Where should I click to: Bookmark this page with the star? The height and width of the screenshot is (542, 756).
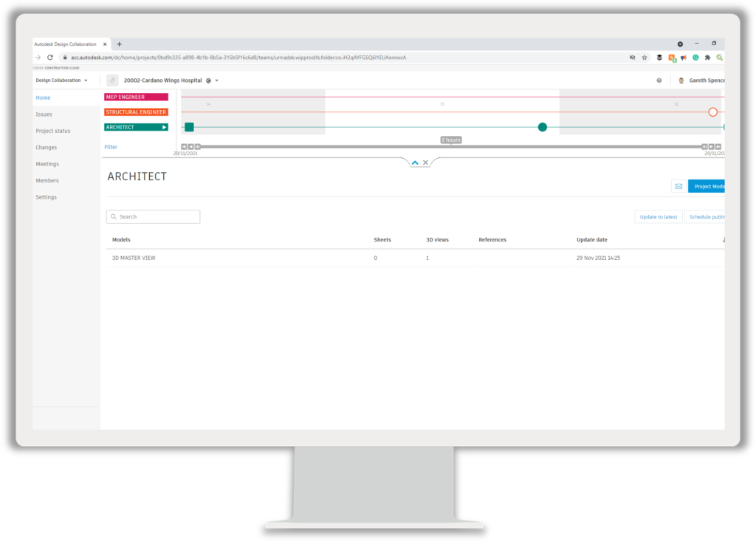point(645,58)
